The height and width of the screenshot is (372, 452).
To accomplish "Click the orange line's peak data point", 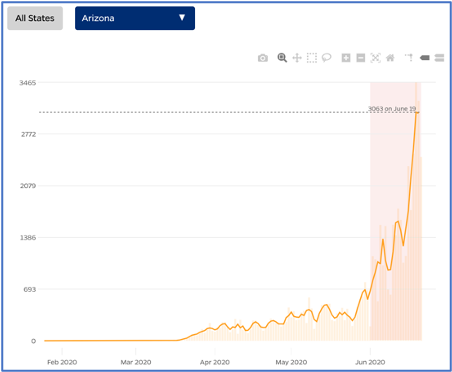I will tap(417, 113).
